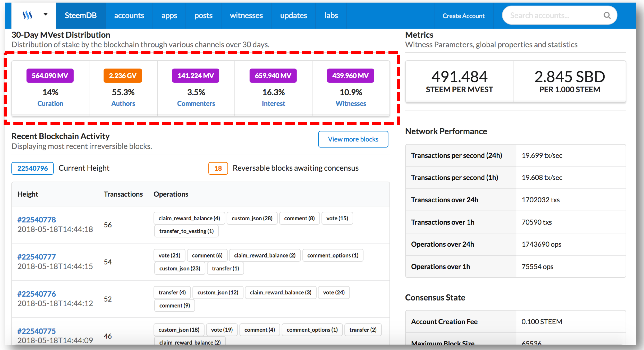Click the 439.960 MV badge
This screenshot has width=644, height=350.
tap(350, 76)
